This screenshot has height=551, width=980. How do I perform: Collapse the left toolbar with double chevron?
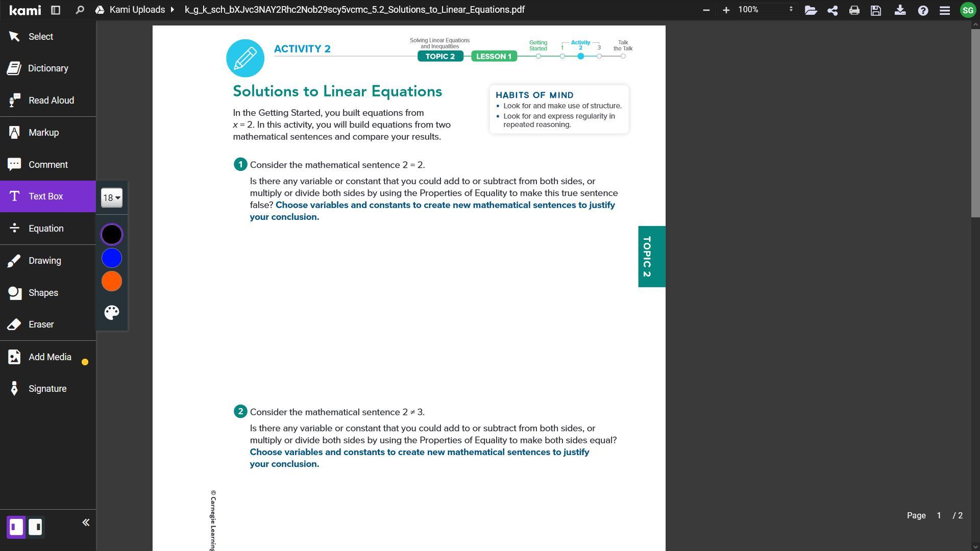click(86, 522)
